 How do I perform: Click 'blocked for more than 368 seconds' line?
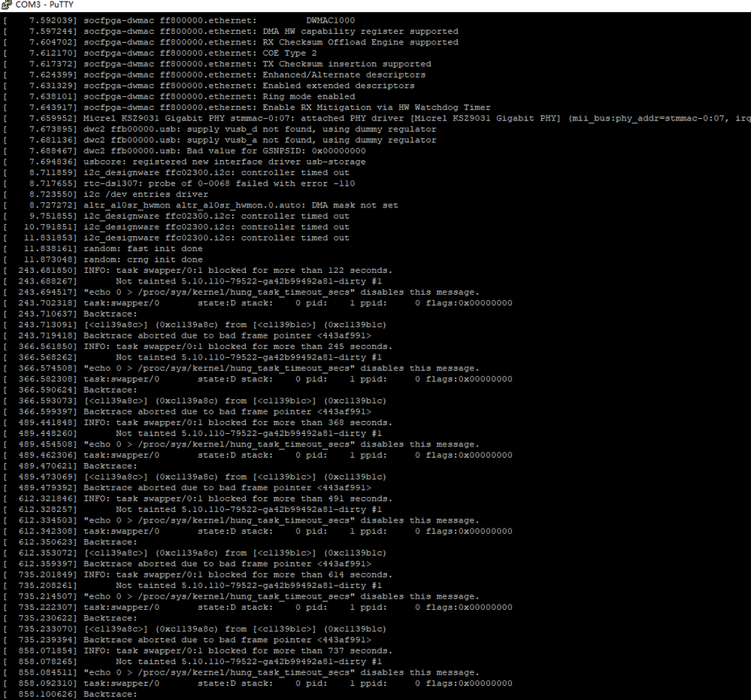point(198,423)
